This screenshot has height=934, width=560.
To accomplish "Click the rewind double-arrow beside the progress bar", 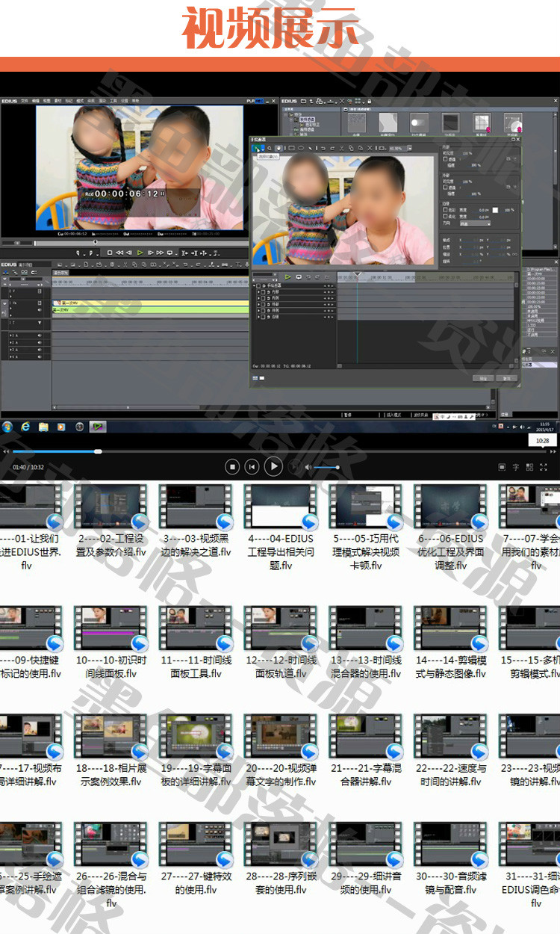I will (x=6, y=451).
